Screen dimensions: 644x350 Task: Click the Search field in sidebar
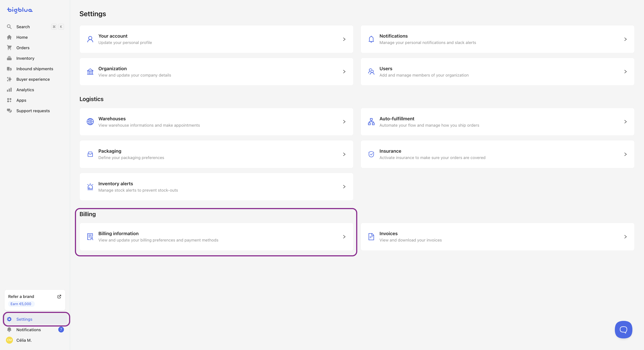click(23, 27)
